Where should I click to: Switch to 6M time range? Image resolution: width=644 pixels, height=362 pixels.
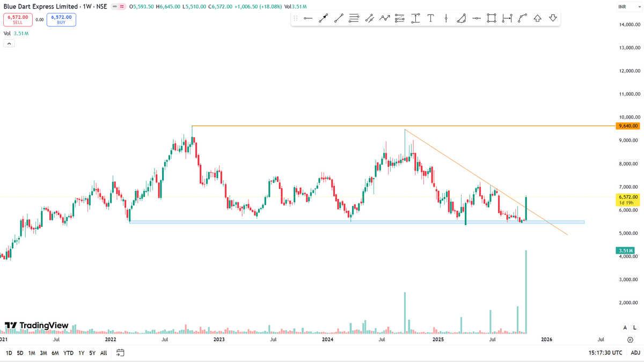55,353
